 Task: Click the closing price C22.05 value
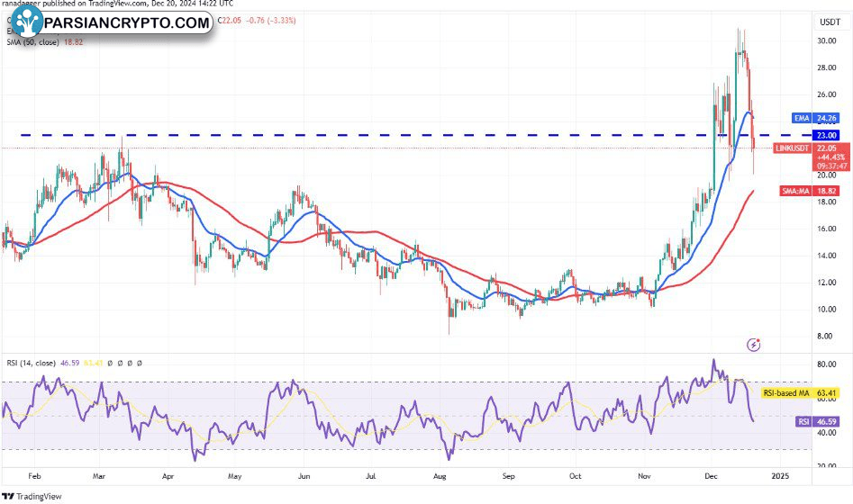pos(229,21)
